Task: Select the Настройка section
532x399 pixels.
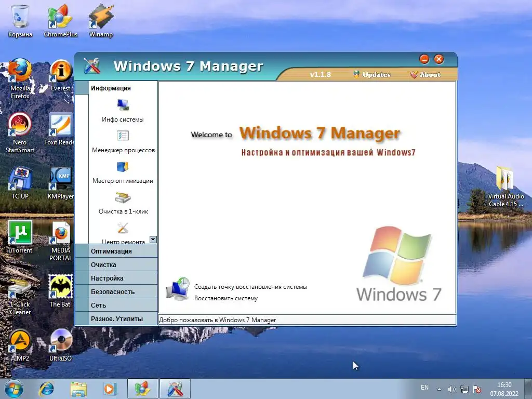Action: coord(116,278)
